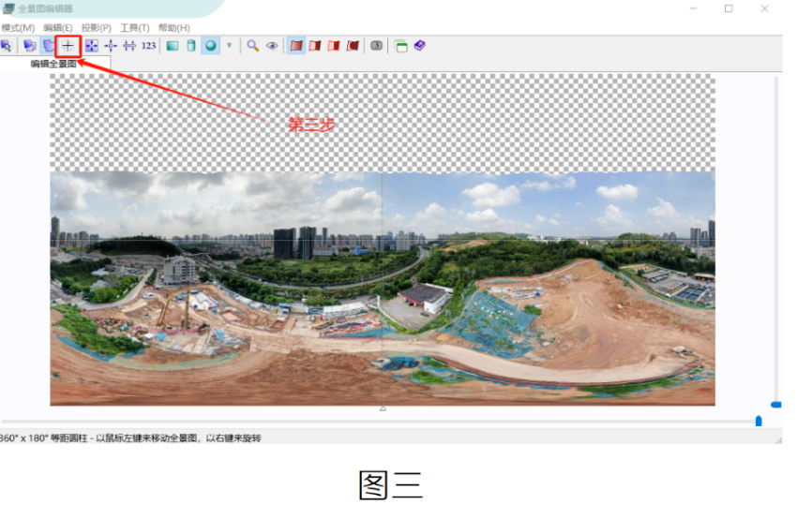Select the set center point crosshair tool

[x=68, y=46]
